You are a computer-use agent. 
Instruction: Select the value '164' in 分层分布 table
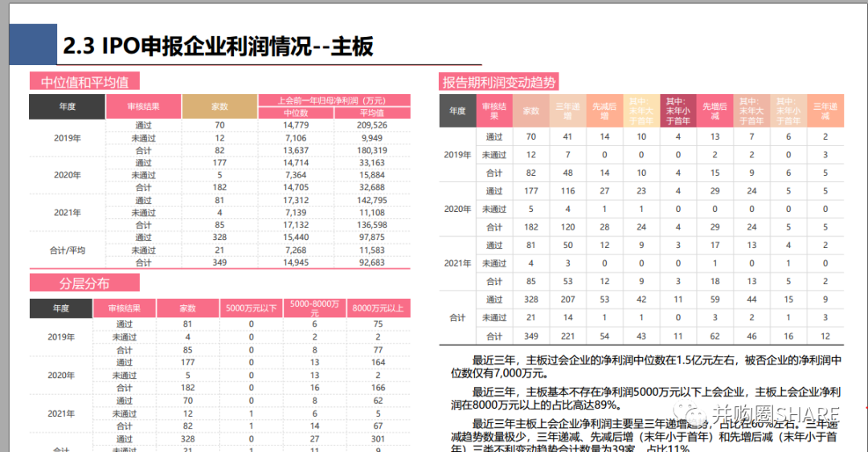[x=378, y=362]
